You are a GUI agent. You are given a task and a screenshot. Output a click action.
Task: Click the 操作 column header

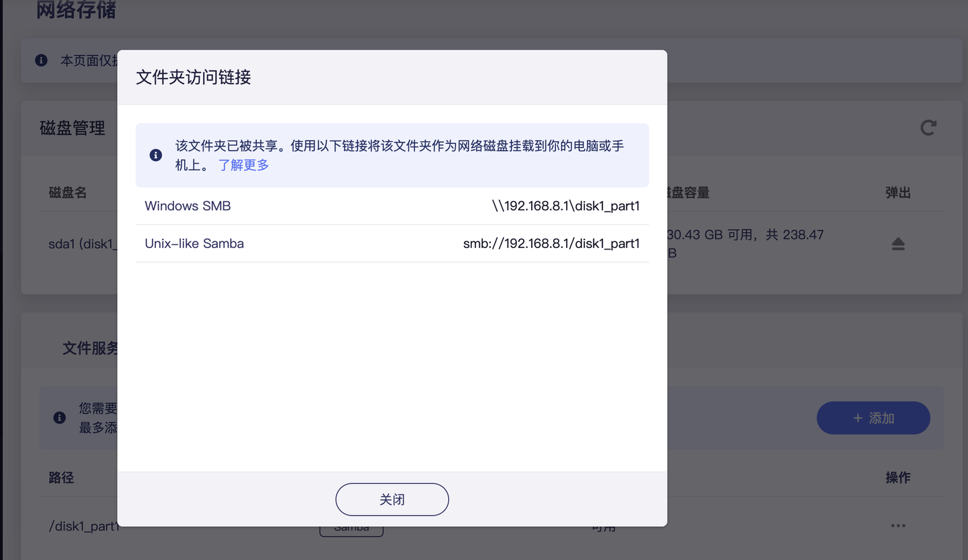coord(898,477)
